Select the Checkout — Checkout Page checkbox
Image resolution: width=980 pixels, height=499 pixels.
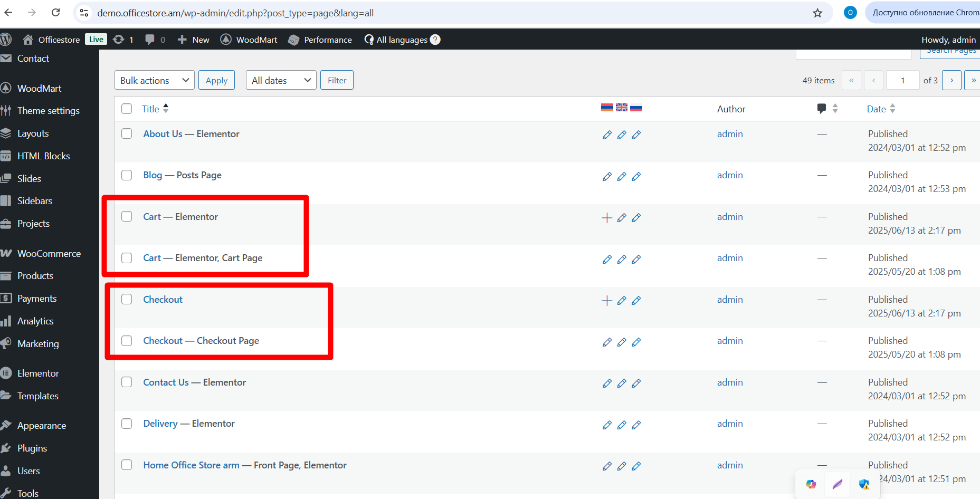127,340
